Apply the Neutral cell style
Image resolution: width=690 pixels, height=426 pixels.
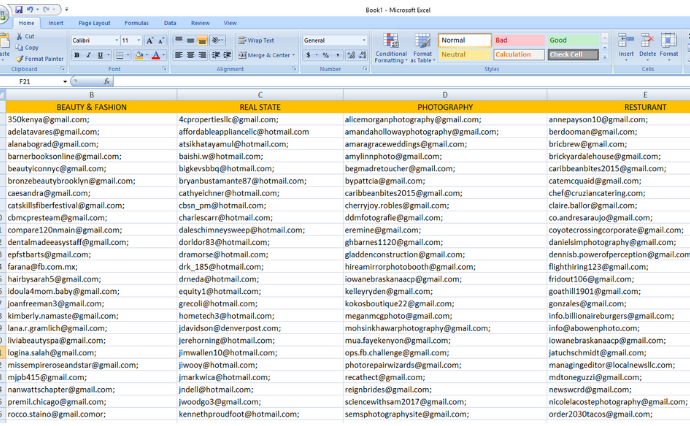pyautogui.click(x=465, y=55)
